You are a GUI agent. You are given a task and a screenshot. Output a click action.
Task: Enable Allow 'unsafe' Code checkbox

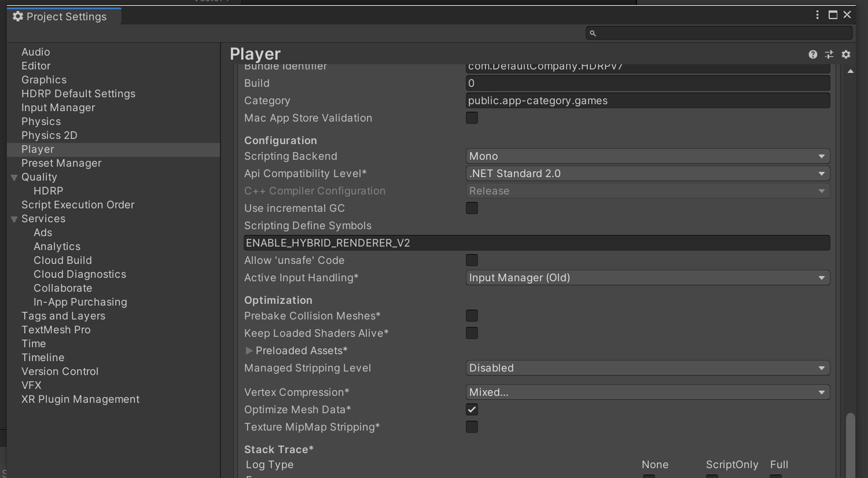[472, 260]
